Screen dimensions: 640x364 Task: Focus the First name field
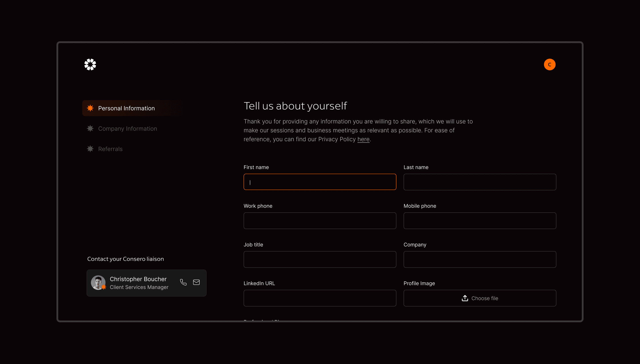[x=320, y=182]
